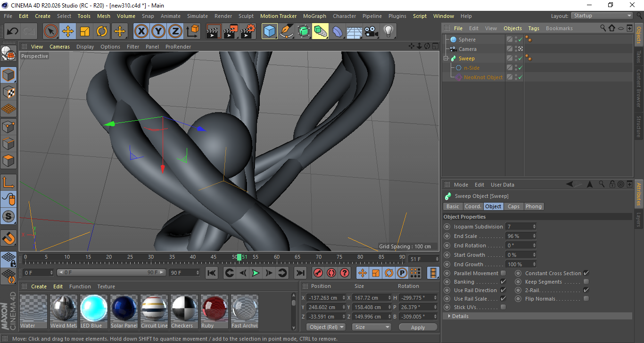Click Make Editable icon in left toolbar
This screenshot has width=644, height=343.
point(8,54)
